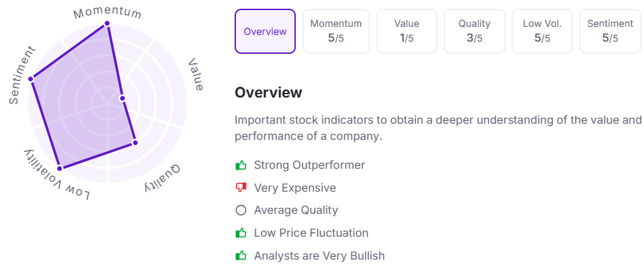Click the neutral circle icon beside Average Quality
Screen dimensions: 644x265
[x=241, y=211]
